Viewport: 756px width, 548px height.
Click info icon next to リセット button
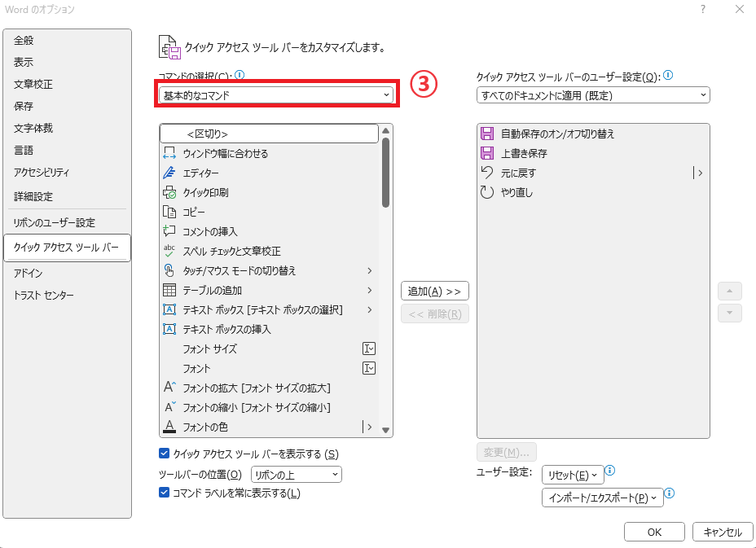tap(609, 470)
